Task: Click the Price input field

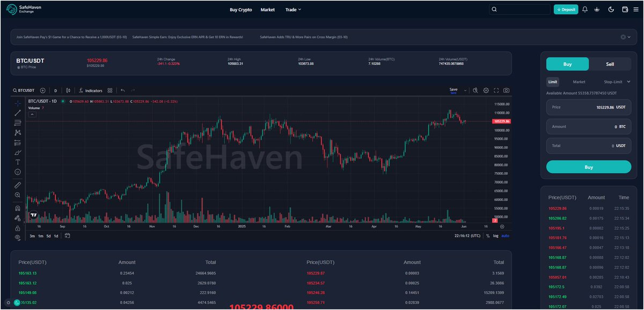Action: tap(589, 107)
